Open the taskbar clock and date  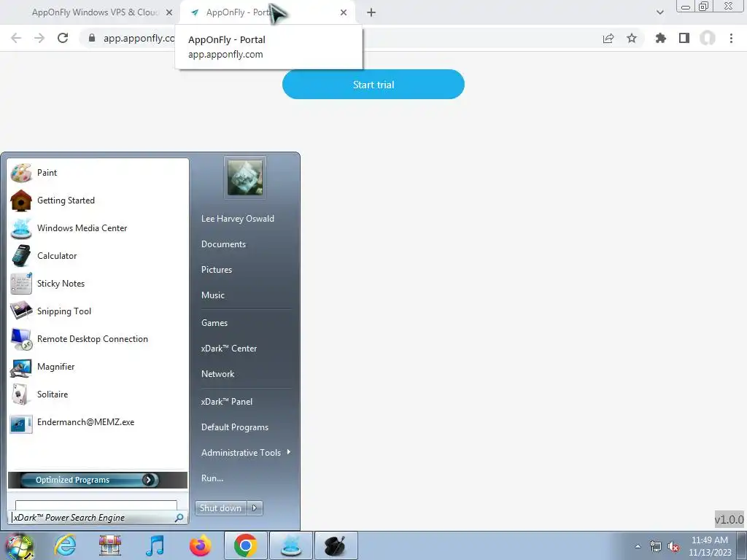(710, 546)
